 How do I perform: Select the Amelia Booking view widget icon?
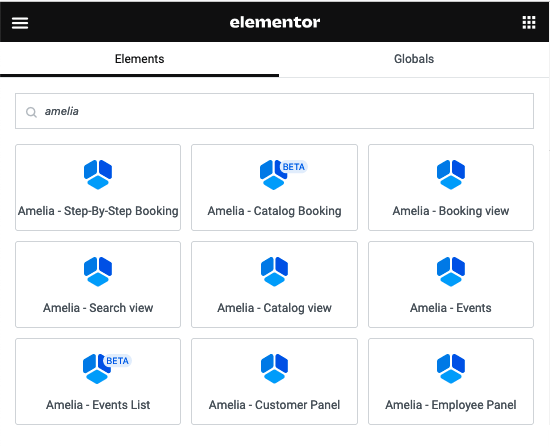pyautogui.click(x=451, y=174)
